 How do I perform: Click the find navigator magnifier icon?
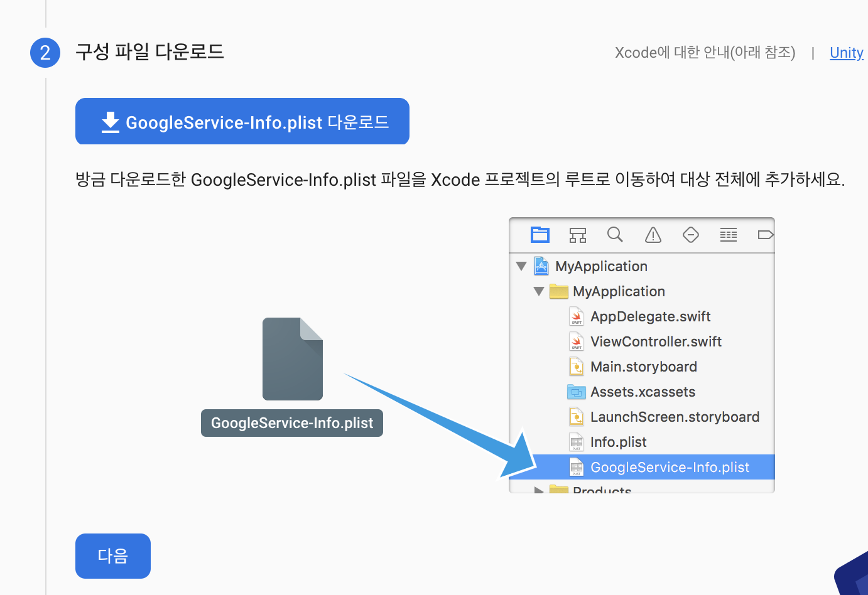[615, 235]
